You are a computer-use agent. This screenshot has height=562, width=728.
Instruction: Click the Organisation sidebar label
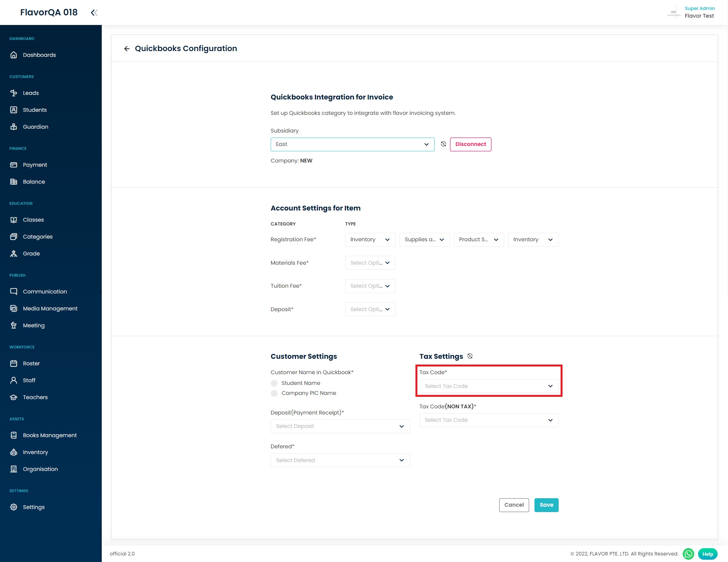(x=40, y=469)
